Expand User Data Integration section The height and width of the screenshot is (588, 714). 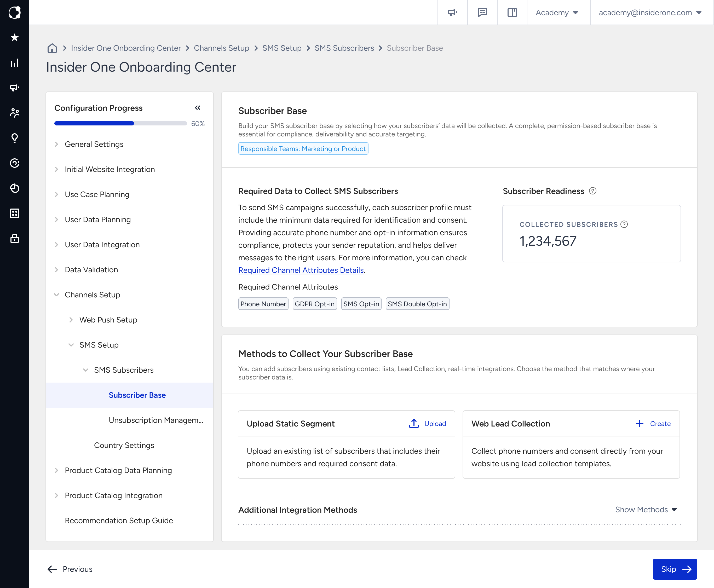[x=56, y=245]
